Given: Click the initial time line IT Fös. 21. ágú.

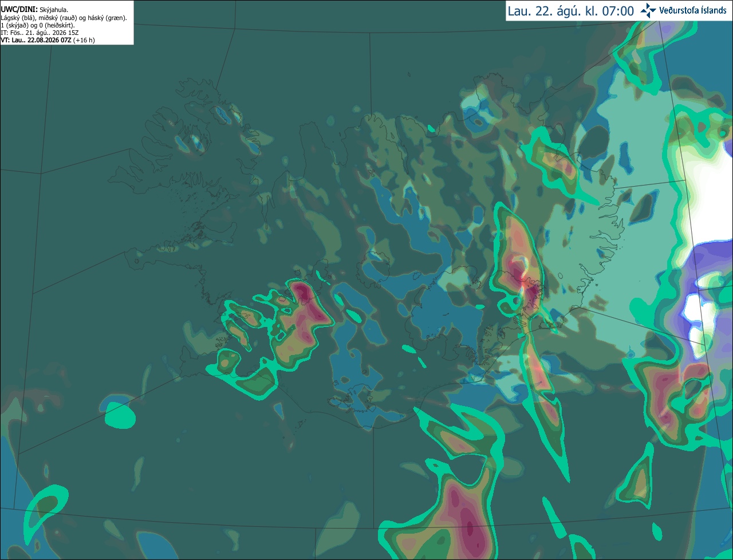Looking at the screenshot, I should click(x=40, y=33).
